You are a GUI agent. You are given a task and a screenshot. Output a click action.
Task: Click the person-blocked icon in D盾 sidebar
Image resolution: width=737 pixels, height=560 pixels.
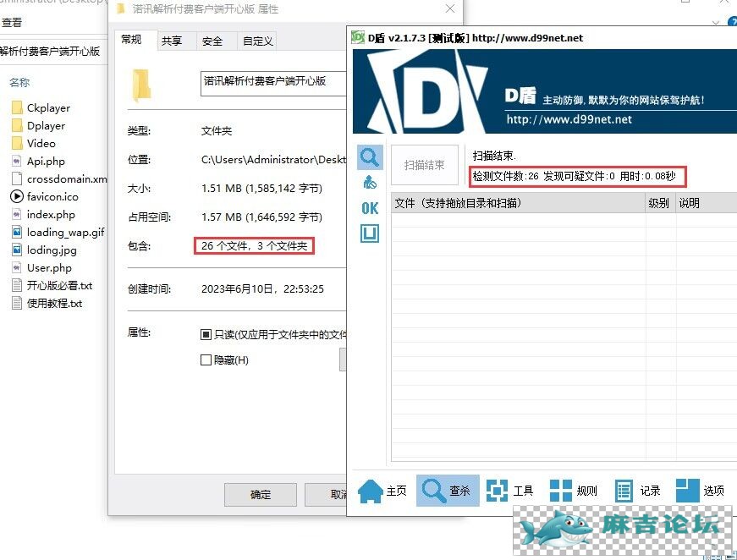coord(370,182)
